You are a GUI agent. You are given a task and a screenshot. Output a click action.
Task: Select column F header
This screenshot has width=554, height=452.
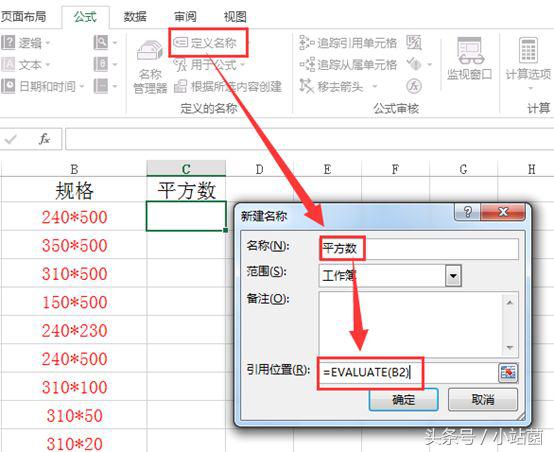click(395, 169)
